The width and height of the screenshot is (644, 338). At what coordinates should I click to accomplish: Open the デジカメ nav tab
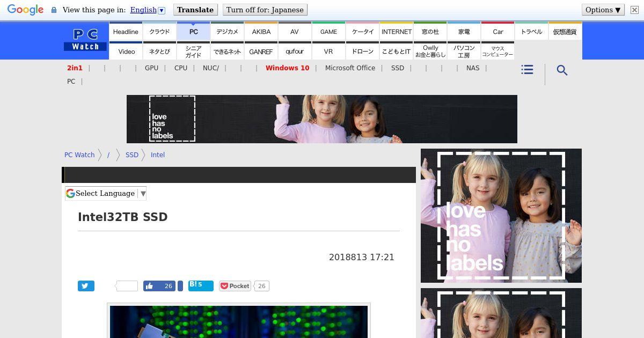227,31
